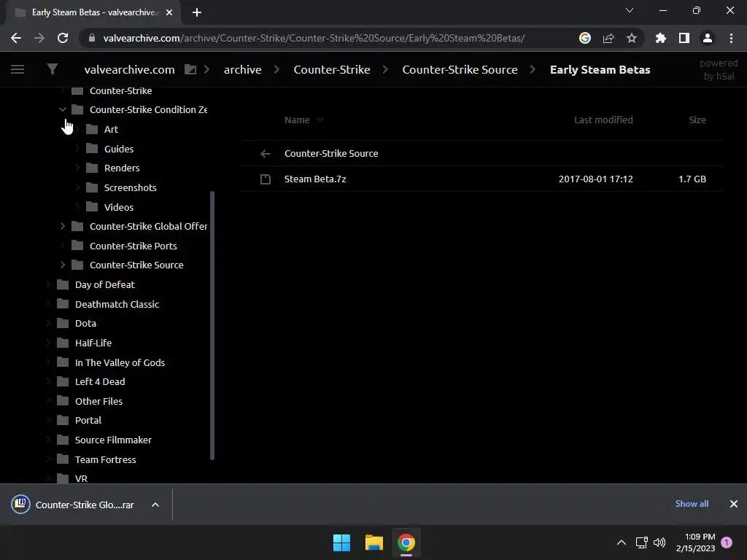Open the tab search dropdown chevron
This screenshot has height=560, width=747.
(630, 10)
